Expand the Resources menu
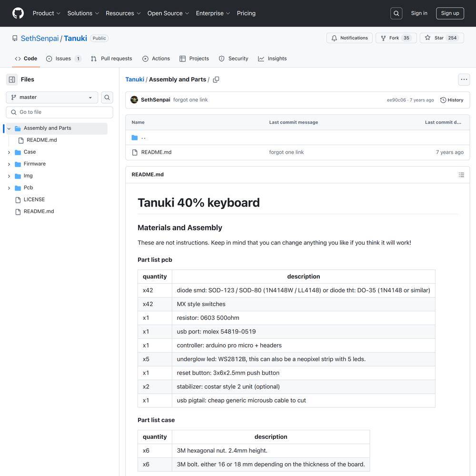 tap(123, 13)
